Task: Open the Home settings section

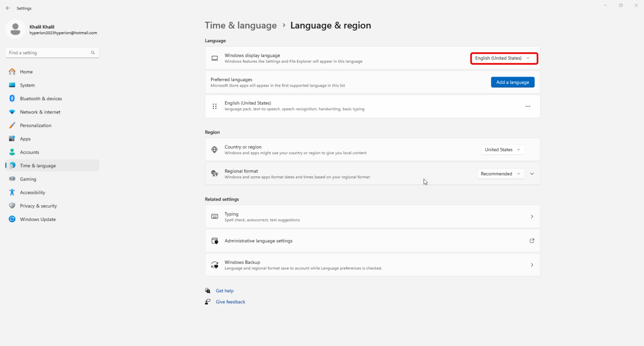Action: coord(26,72)
